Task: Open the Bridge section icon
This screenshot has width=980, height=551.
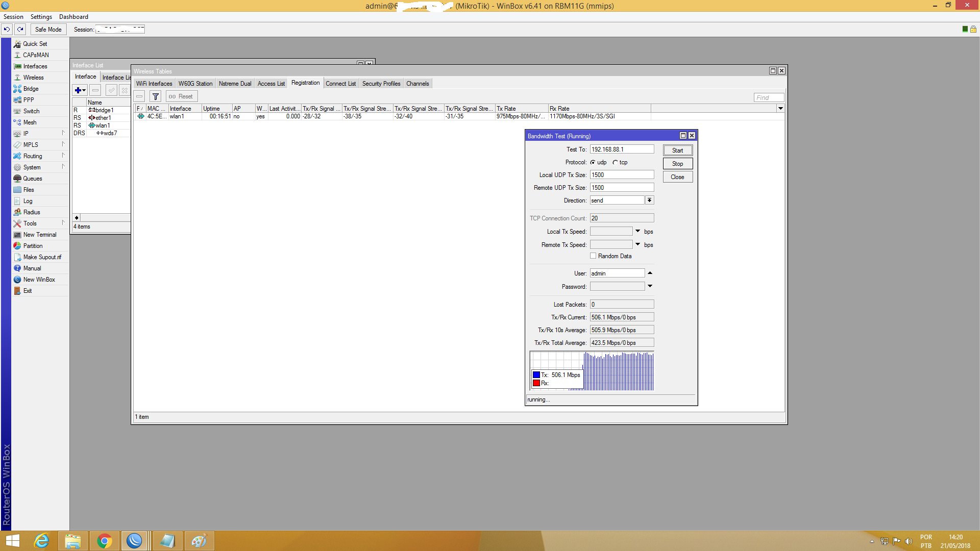Action: (x=17, y=89)
